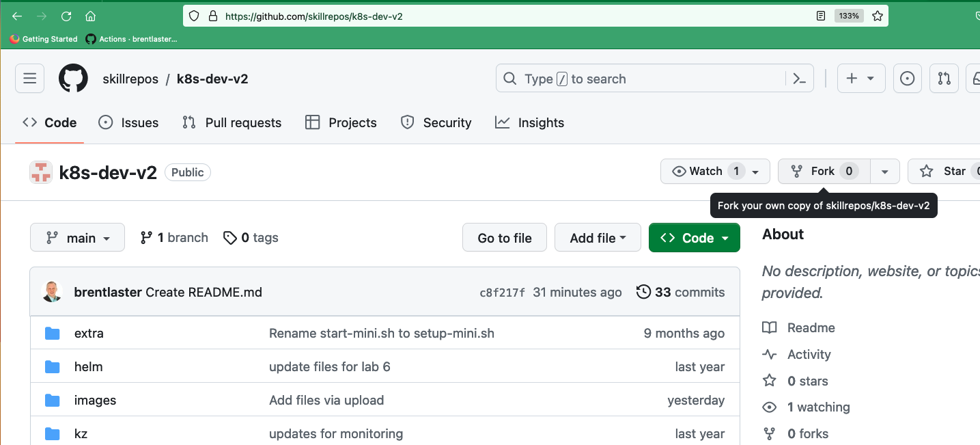Open the main branch selector dropdown

point(77,237)
